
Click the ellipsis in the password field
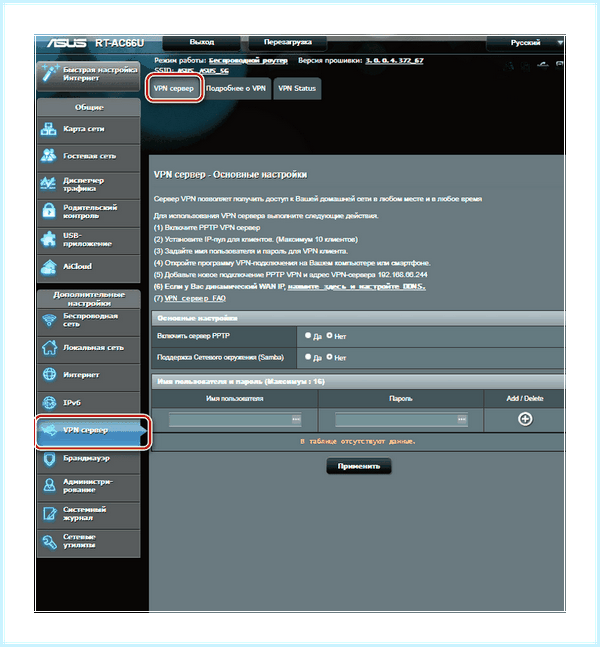462,419
